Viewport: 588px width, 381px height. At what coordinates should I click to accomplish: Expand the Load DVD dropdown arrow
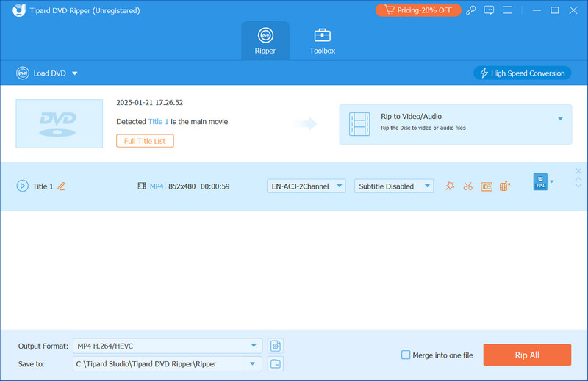pyautogui.click(x=75, y=73)
